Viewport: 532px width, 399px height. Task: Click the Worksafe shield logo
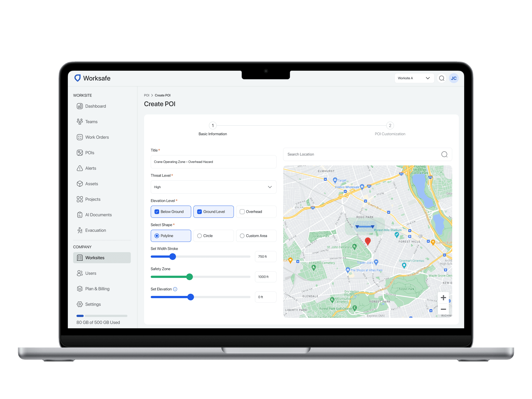coord(78,78)
